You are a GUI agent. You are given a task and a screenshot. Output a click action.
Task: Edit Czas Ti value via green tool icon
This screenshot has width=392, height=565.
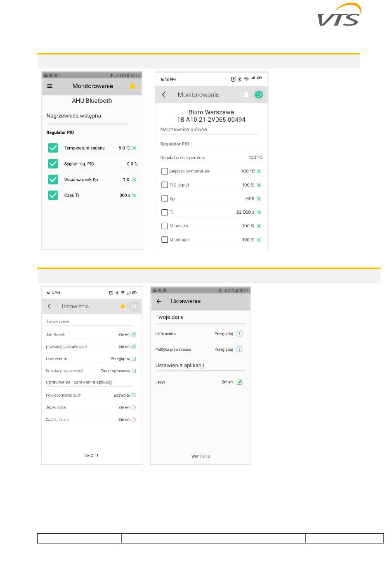click(x=134, y=195)
